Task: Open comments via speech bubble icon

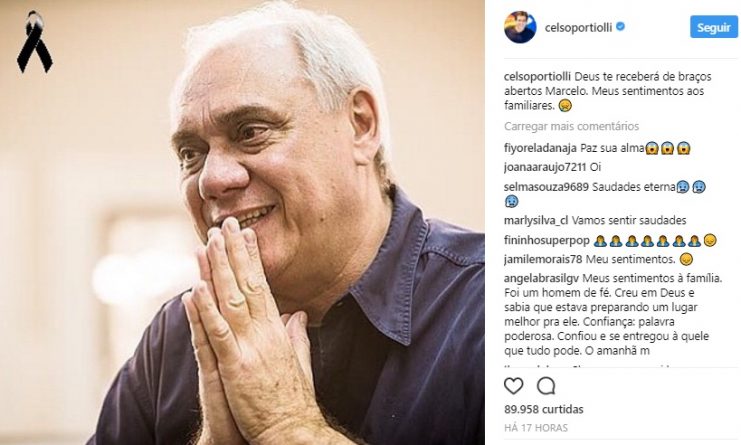Action: pyautogui.click(x=546, y=386)
